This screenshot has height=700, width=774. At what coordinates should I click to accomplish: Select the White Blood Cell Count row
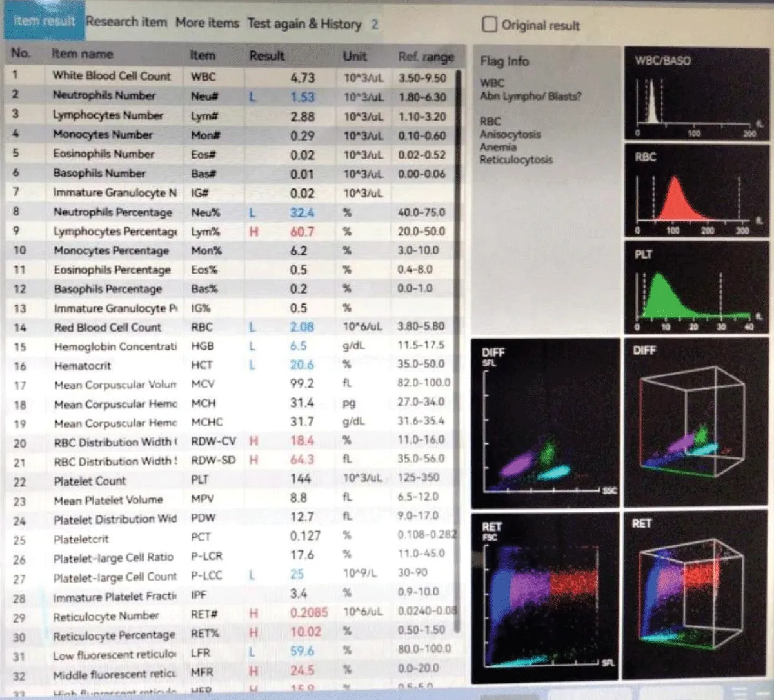coord(112,75)
